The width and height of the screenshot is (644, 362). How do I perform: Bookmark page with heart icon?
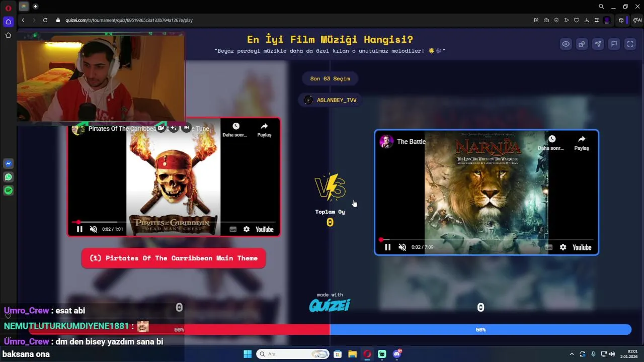point(577,20)
